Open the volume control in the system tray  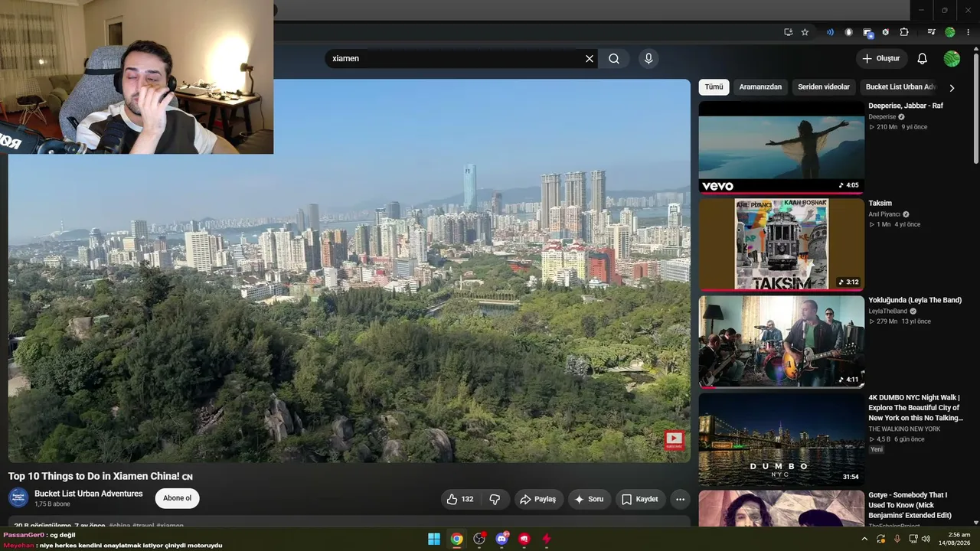tap(926, 539)
